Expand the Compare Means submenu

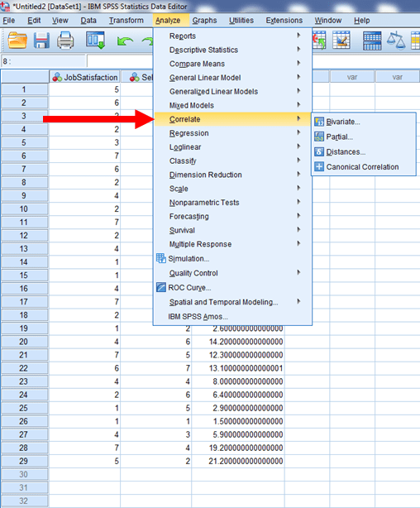(232, 64)
